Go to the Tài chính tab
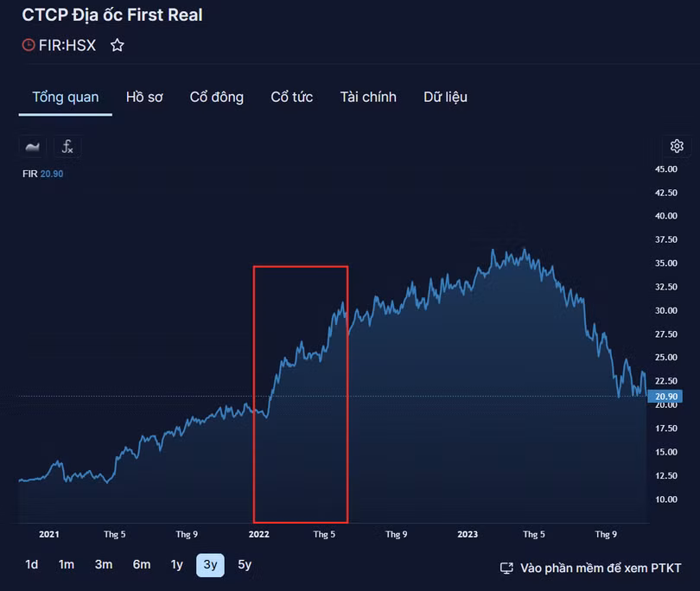This screenshot has width=700, height=591. pos(368,97)
